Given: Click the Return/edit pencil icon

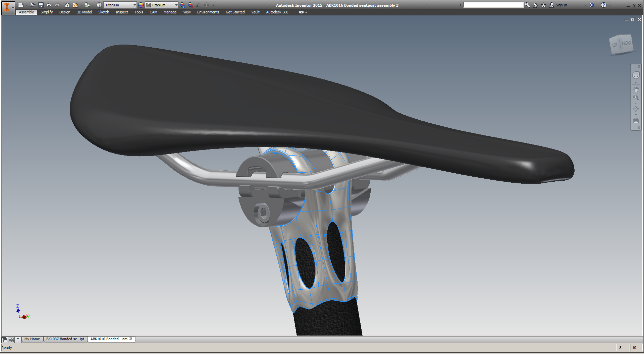Looking at the screenshot, I should (x=75, y=5).
